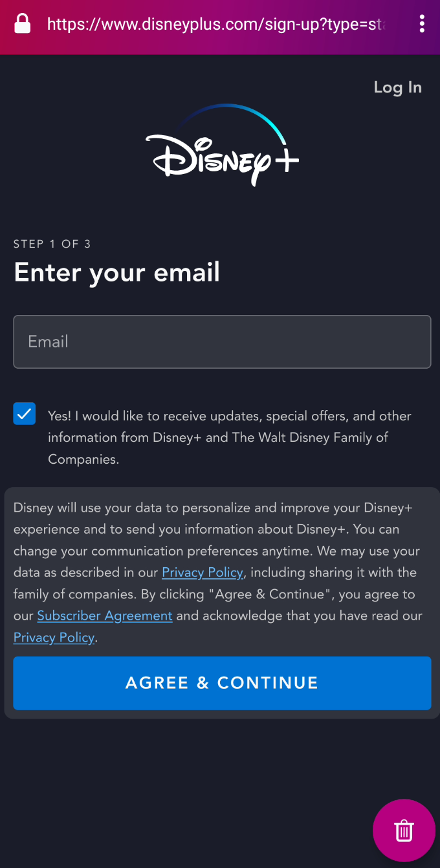Click the consent paragraph text
Viewport: 440px width, 868px height.
click(229, 437)
